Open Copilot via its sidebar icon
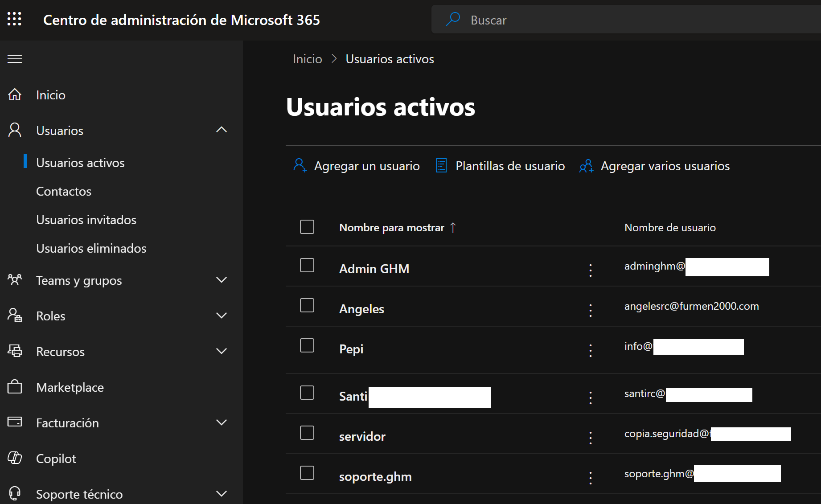Viewport: 821px width, 504px height. (15, 458)
